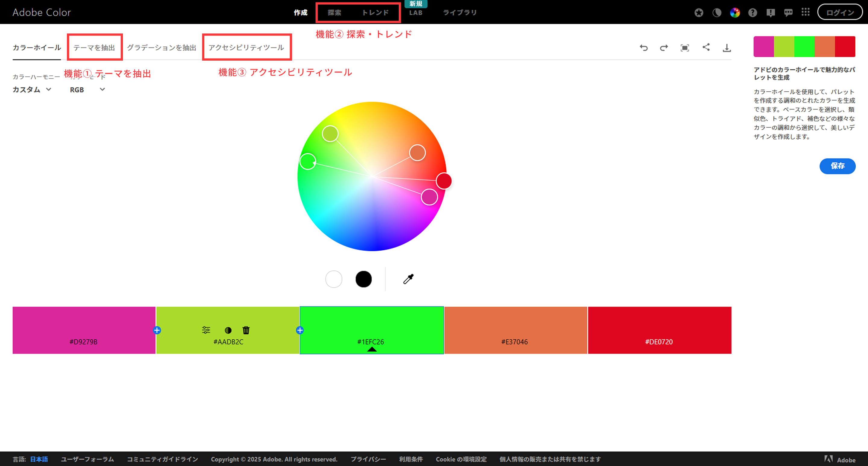Select the eyedropper tool below wheel
868x466 pixels.
pos(408,279)
